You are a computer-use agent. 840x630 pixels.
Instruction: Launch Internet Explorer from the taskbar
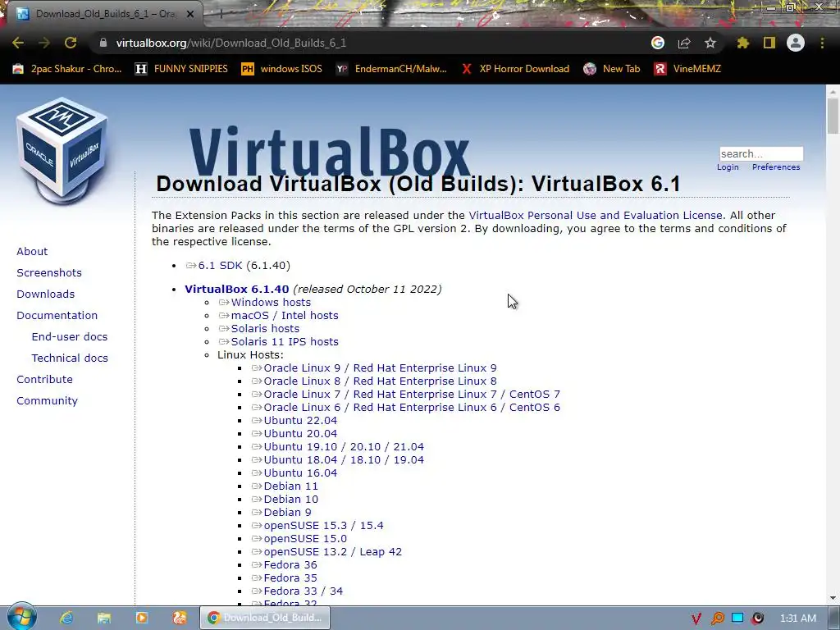[66, 618]
